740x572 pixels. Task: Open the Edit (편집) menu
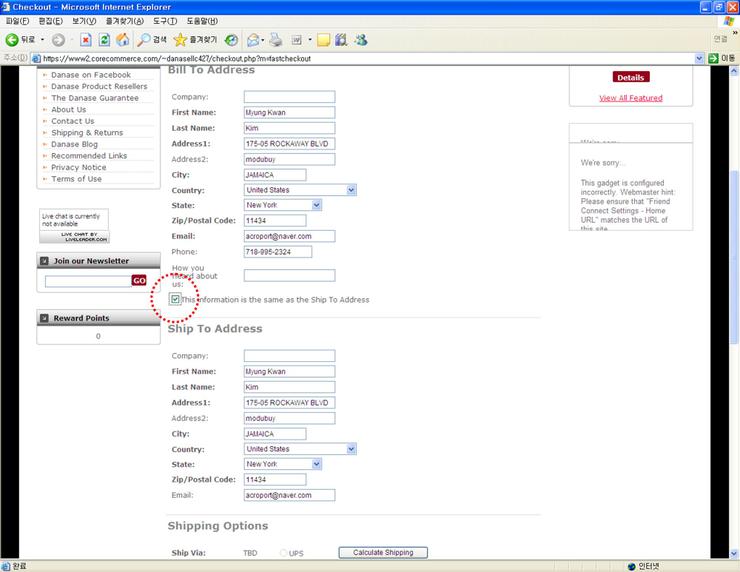[50, 21]
